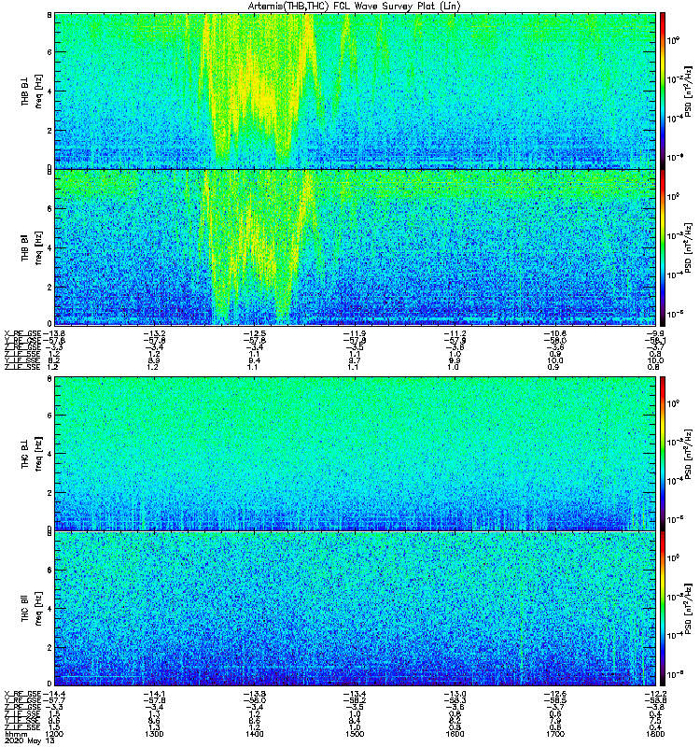Click the plot title 'Artemis(THB,THC) FGL Wave Survey Plot (Lin)'
700x747 pixels.
(354, 7)
